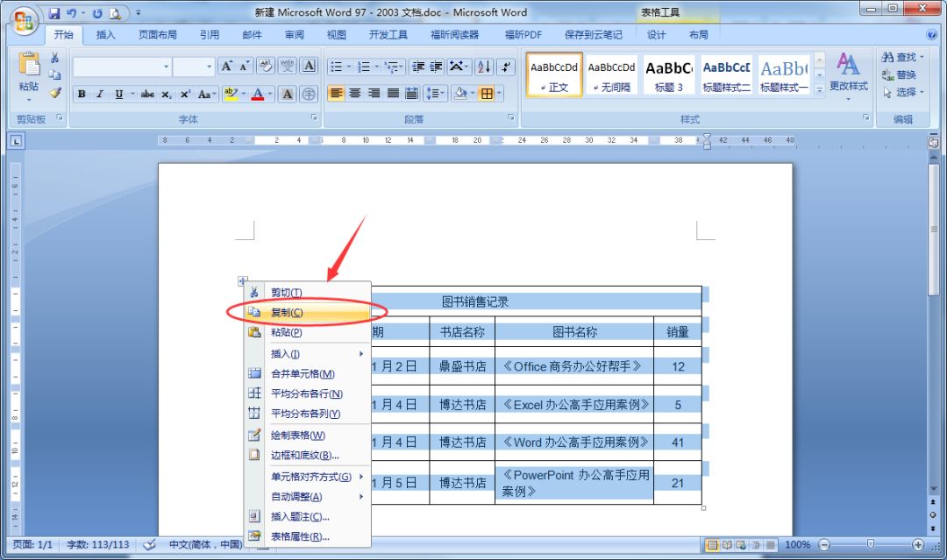Choose 复制(C) from context menu

tap(308, 312)
